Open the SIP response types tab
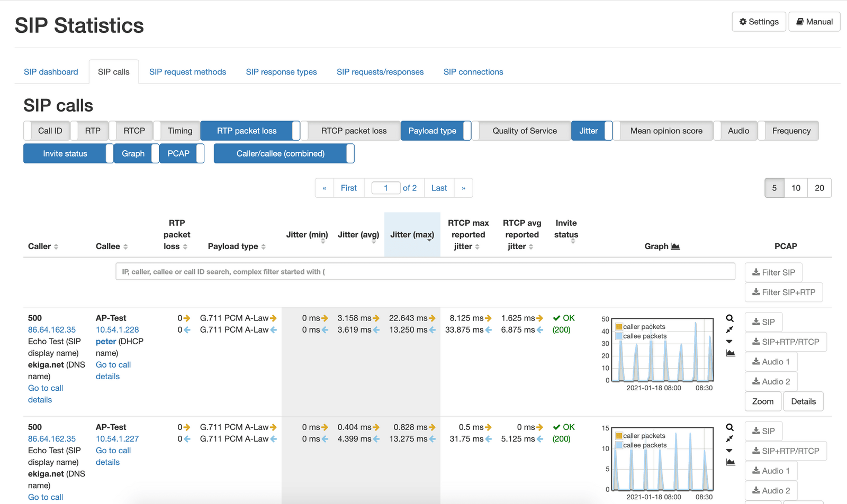The width and height of the screenshot is (847, 504). coord(281,72)
